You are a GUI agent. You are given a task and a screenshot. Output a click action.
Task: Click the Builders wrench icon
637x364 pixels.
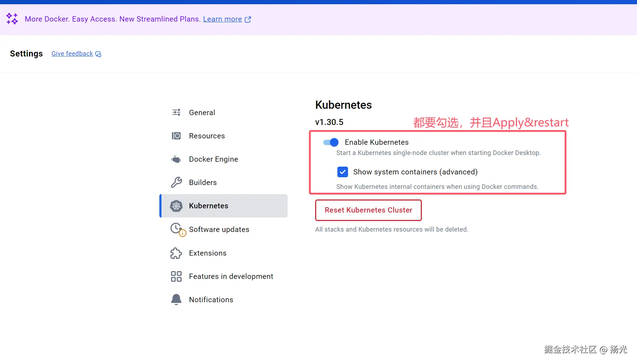click(176, 182)
